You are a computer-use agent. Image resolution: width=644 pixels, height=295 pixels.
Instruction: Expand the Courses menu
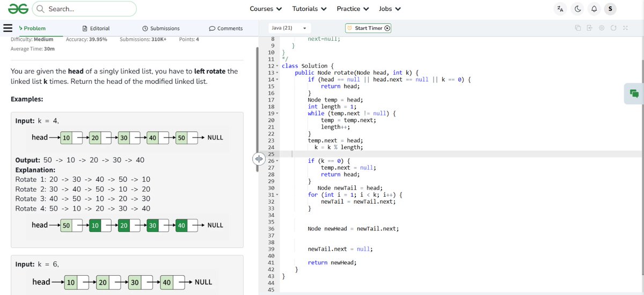click(266, 9)
